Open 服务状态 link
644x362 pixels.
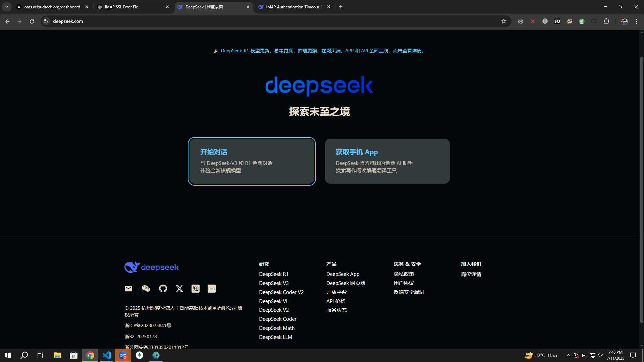(x=336, y=310)
